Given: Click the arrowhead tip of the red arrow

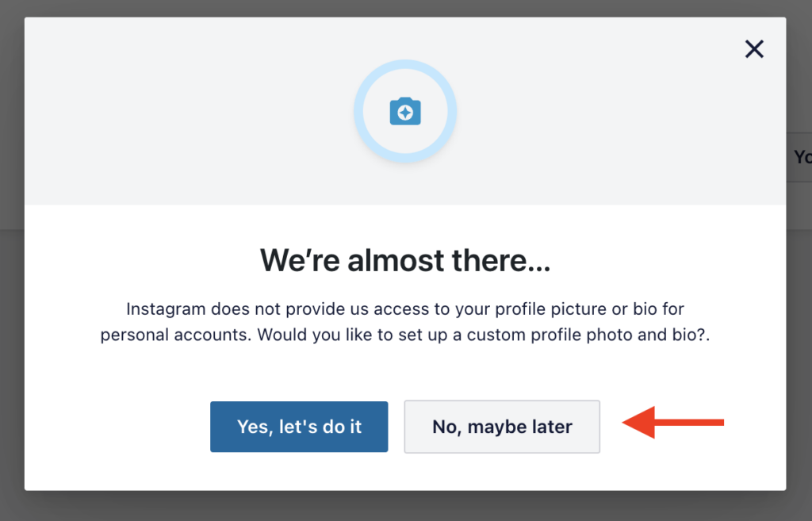Looking at the screenshot, I should (626, 423).
